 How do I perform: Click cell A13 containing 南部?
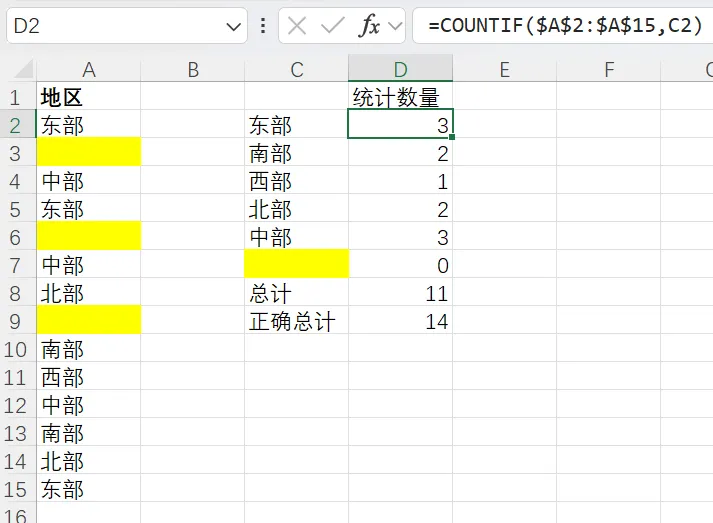coord(89,434)
